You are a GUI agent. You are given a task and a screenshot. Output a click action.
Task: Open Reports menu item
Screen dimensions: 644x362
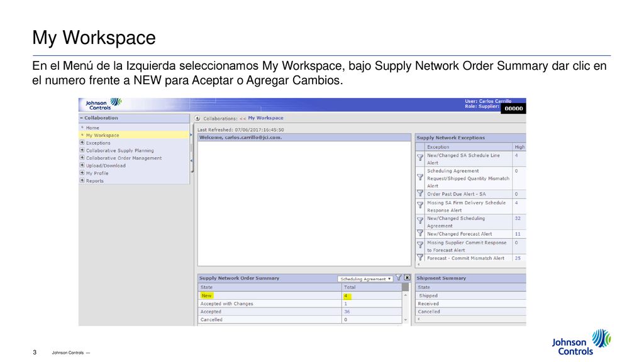[x=94, y=180]
